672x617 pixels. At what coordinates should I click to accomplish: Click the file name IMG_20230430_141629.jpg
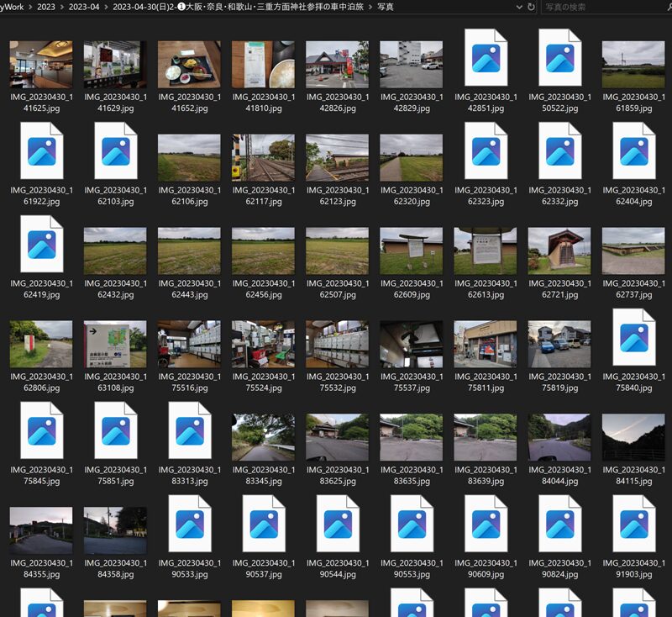(x=116, y=103)
